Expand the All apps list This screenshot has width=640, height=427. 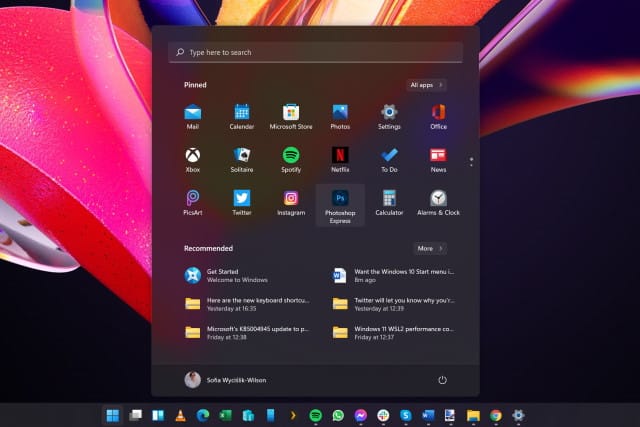pos(427,85)
